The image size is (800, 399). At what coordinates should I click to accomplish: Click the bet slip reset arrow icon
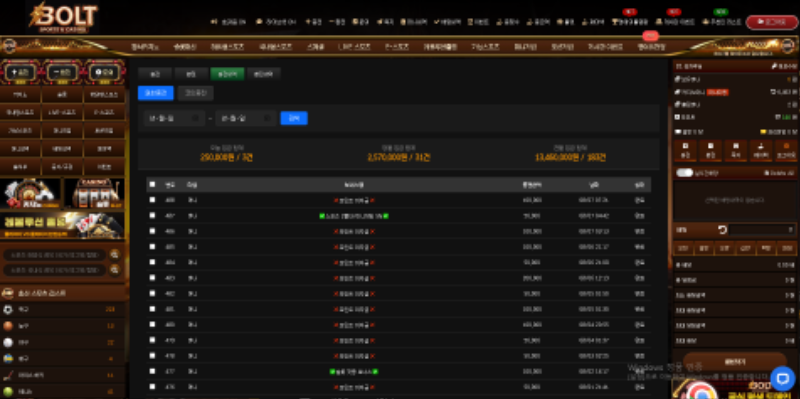click(x=722, y=230)
